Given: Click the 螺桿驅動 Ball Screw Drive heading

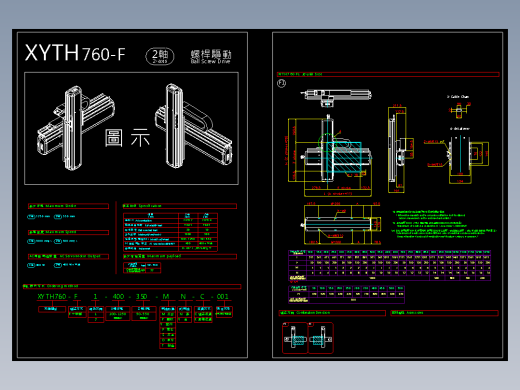Looking at the screenshot, I should pos(211,56).
